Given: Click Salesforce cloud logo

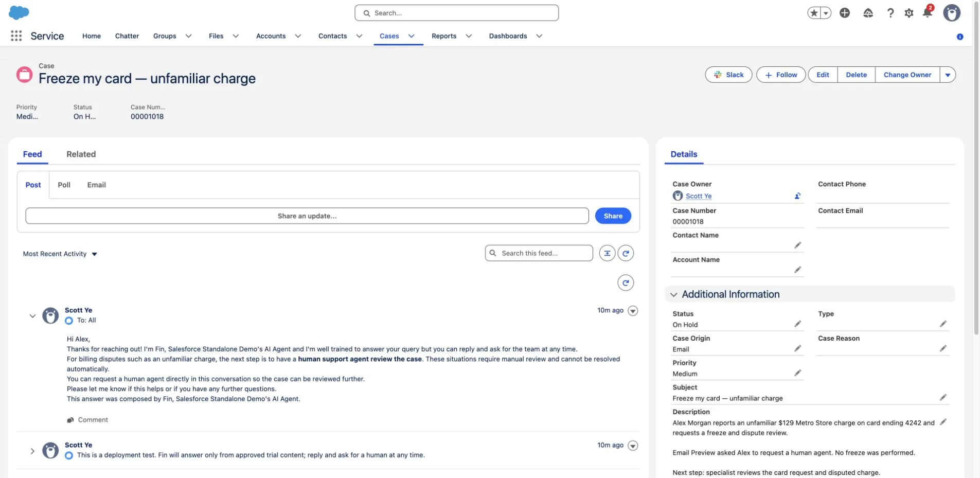Looking at the screenshot, I should [19, 12].
